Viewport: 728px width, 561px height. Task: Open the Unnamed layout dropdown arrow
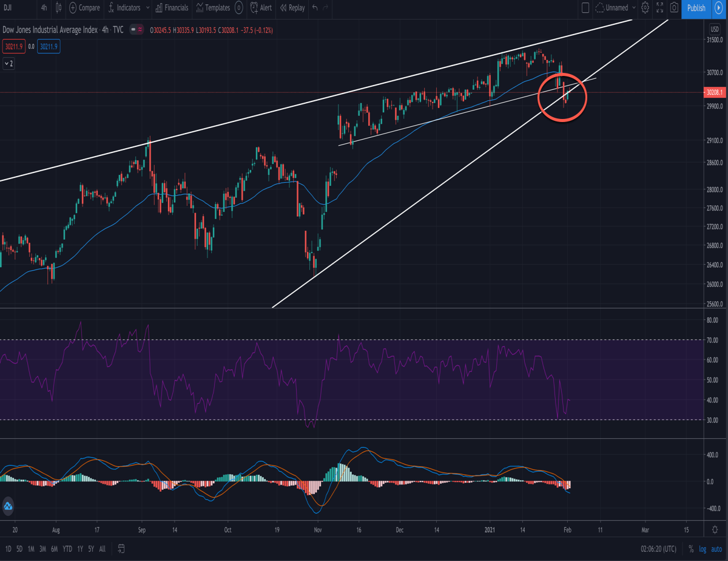pos(634,8)
